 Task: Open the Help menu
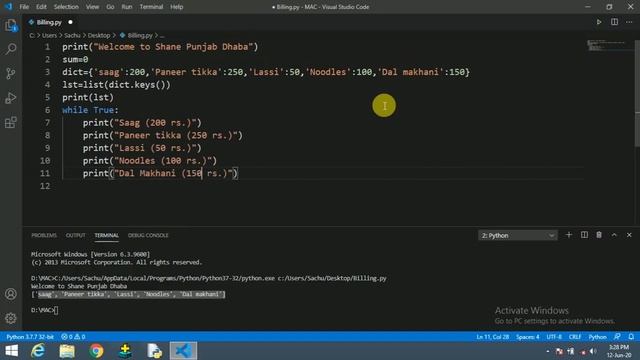177,7
